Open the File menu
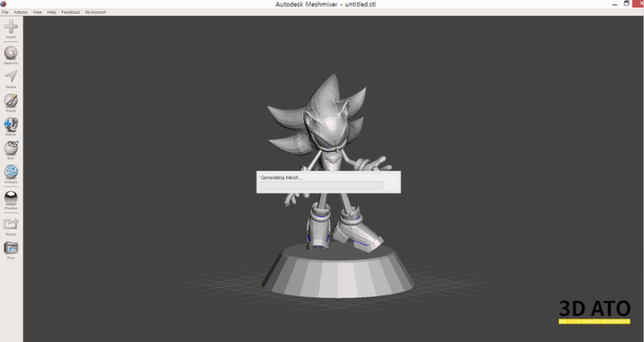The width and height of the screenshot is (644, 342). tap(5, 12)
